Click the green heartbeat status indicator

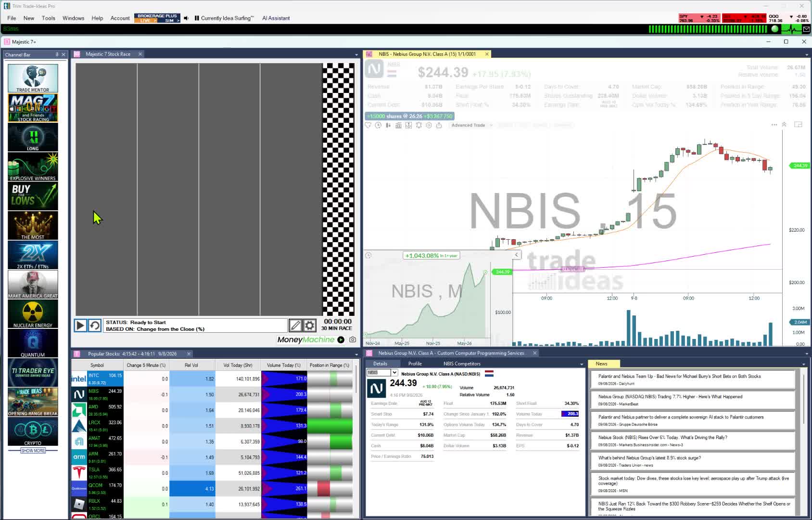[791, 29]
